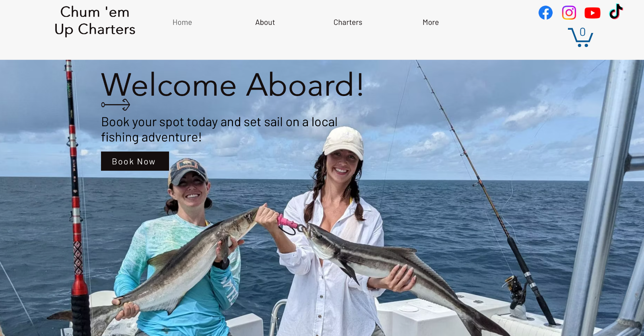Visit the YouTube channel icon
Screen dimensions: 644x336
click(592, 13)
